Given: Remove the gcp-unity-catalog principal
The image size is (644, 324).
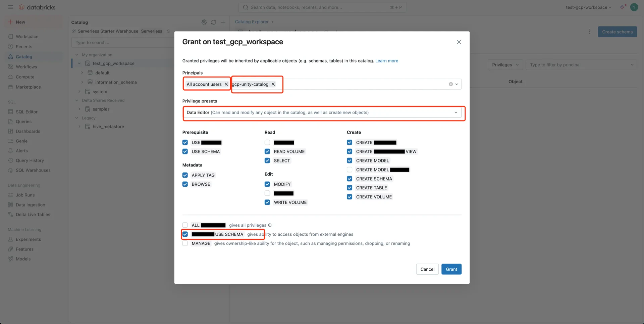Looking at the screenshot, I should 273,84.
